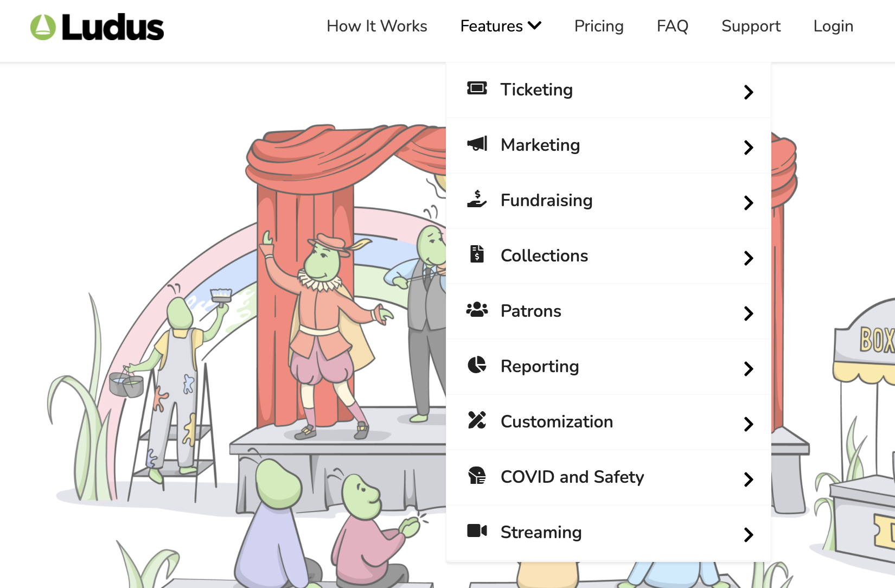Click the Streaming video camera icon
Viewport: 895px width, 588px height.
tap(477, 531)
